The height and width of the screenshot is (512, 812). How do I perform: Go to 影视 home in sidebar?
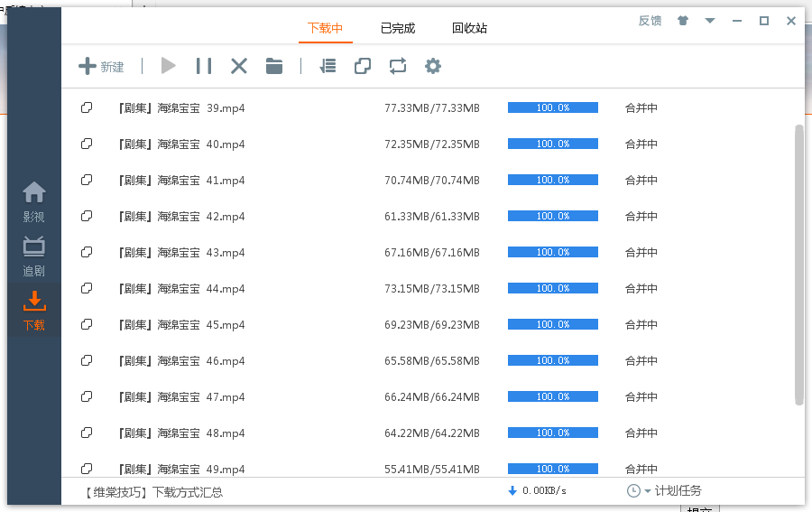34,202
